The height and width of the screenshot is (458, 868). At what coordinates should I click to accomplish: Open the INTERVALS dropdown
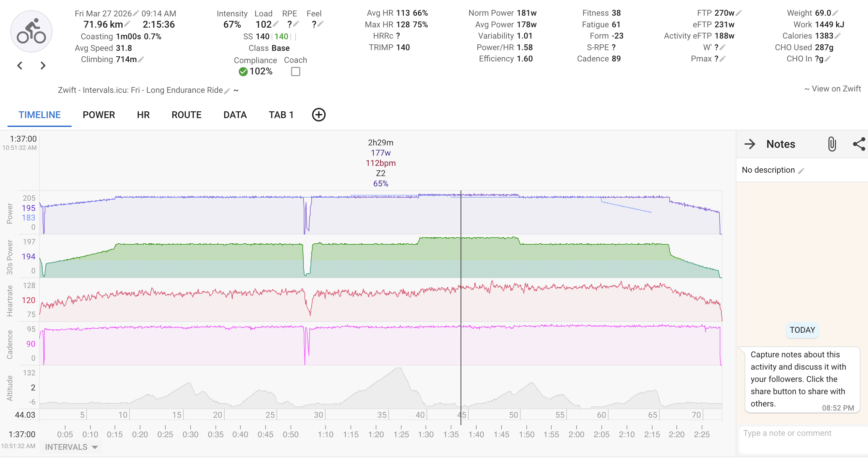tap(71, 447)
